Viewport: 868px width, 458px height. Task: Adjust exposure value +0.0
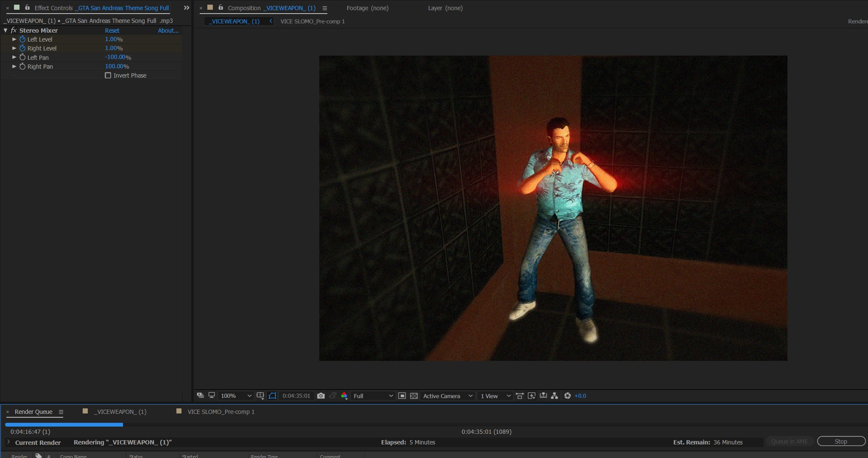[580, 396]
